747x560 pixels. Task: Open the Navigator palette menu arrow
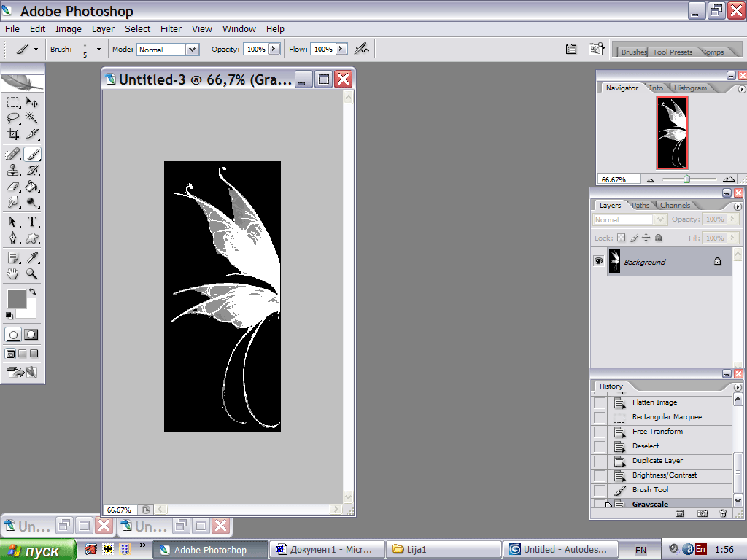pos(741,89)
